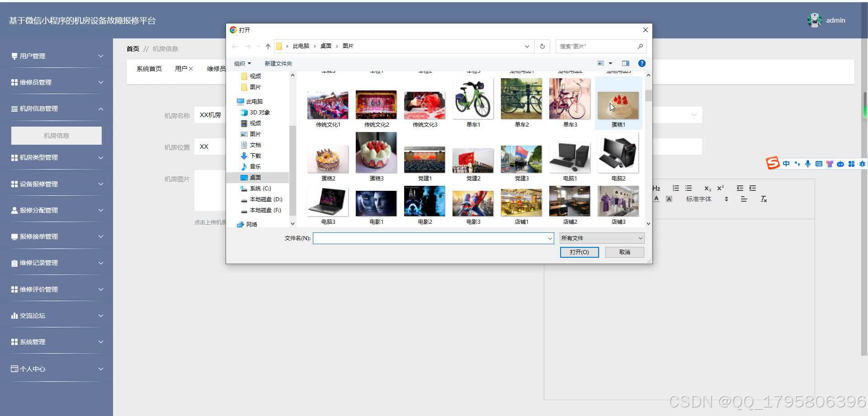This screenshot has width=868, height=416.
Task: Click the Sogou voice input microphone icon
Action: click(x=808, y=164)
